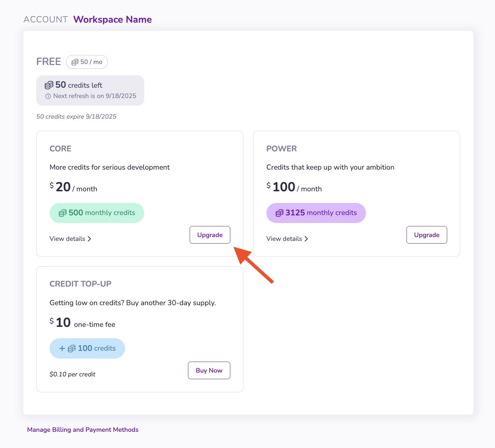The height and width of the screenshot is (448, 495).
Task: Click the coin icon in the 100 credits badge
Action: (x=72, y=349)
